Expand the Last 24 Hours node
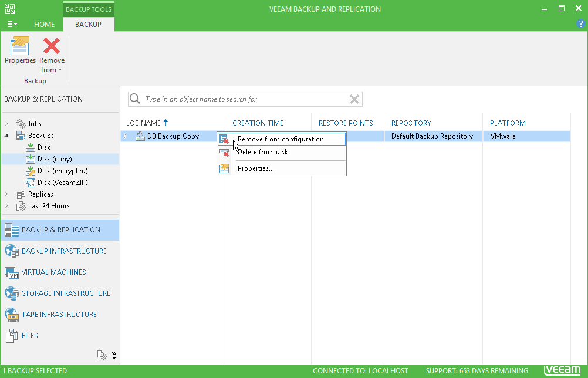The width and height of the screenshot is (588, 378). click(x=6, y=206)
